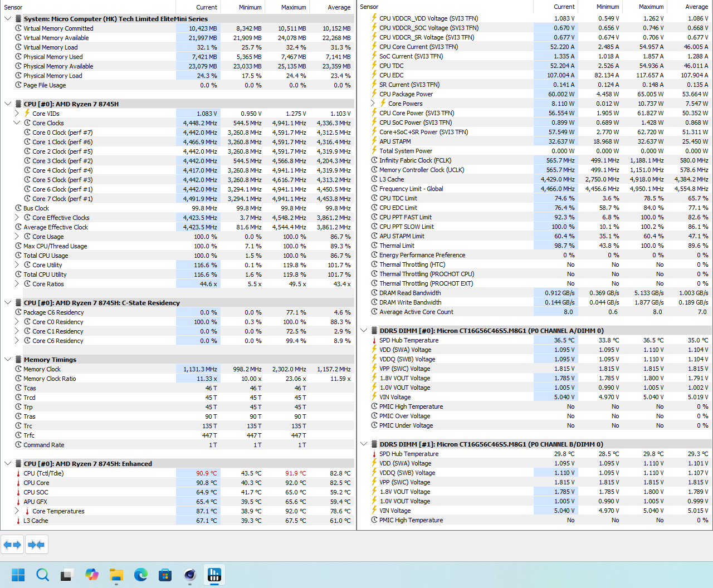Click the lightning icon for Total System Power
713x588 pixels.
[x=374, y=151]
